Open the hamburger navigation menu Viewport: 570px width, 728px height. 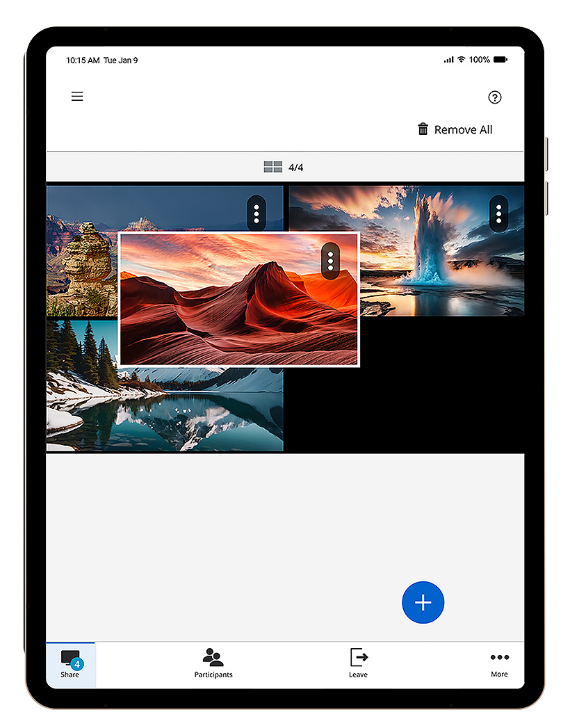(76, 96)
